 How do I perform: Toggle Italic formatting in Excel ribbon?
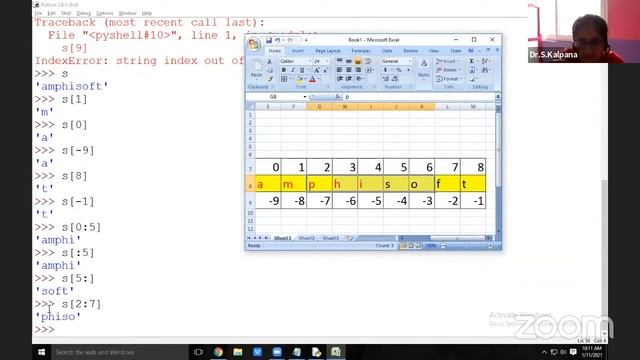click(293, 70)
